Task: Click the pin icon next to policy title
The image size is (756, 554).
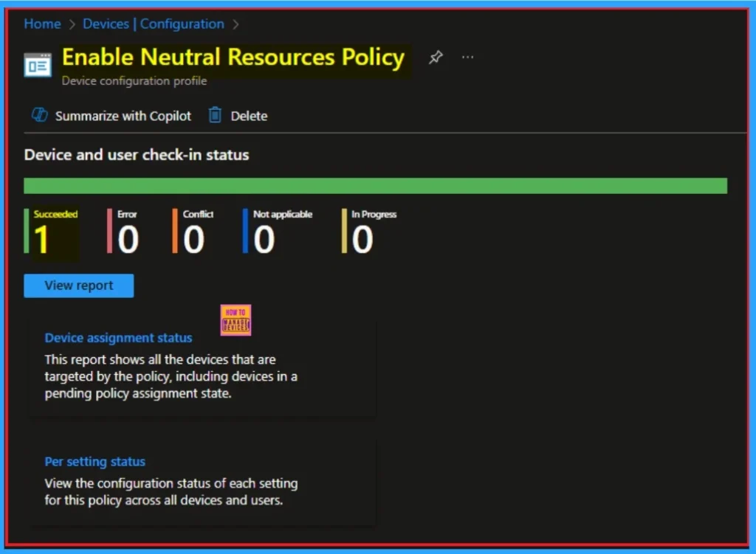Action: [x=436, y=57]
